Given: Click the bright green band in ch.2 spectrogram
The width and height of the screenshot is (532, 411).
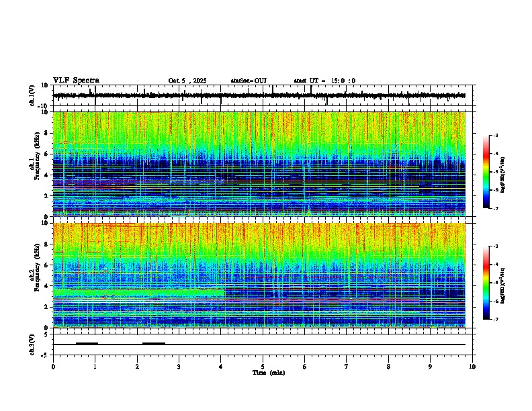Looking at the screenshot, I should (x=139, y=293).
